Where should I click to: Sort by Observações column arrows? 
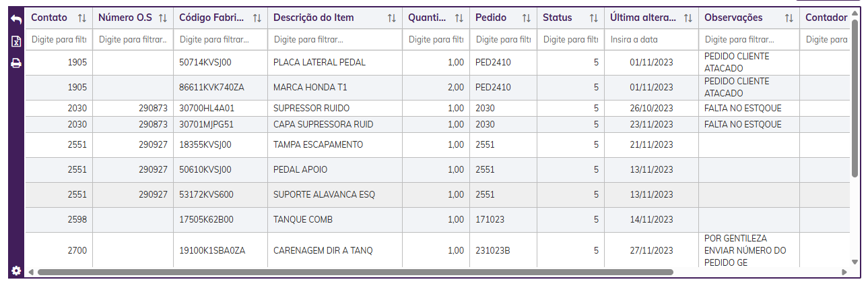pyautogui.click(x=789, y=18)
